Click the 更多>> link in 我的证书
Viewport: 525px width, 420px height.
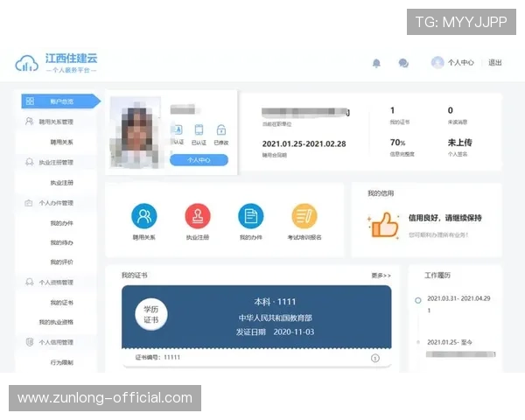coord(381,275)
